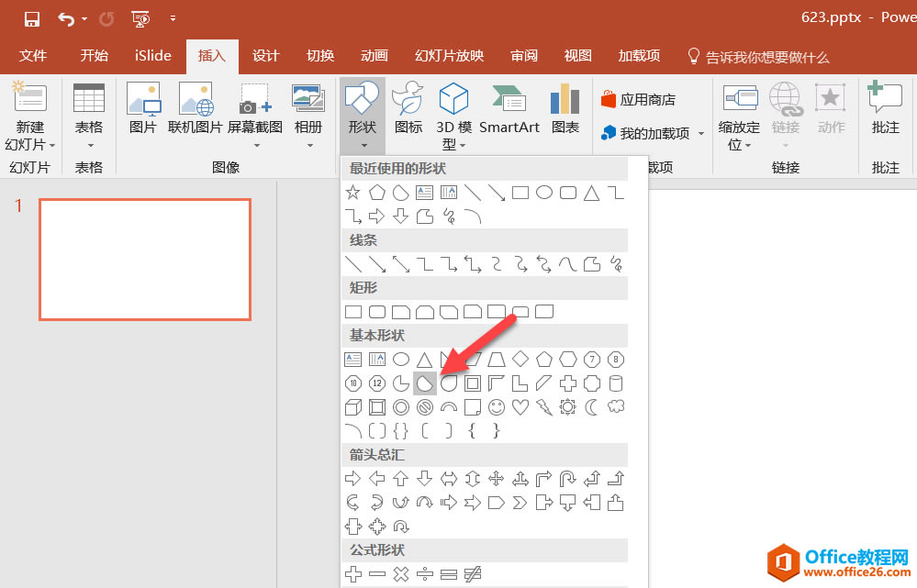
Task: Select the cylinder shape
Action: (x=616, y=383)
